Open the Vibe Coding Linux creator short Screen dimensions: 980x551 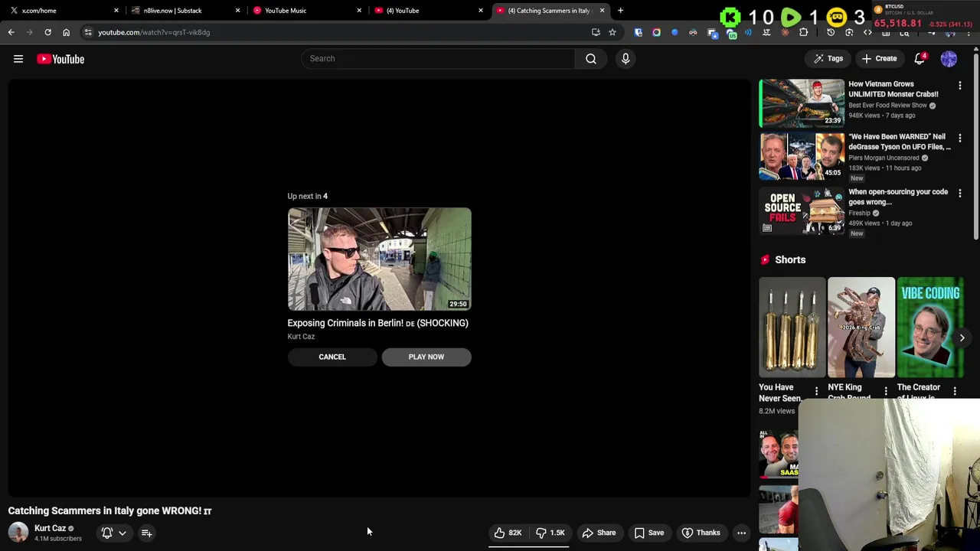(930, 328)
